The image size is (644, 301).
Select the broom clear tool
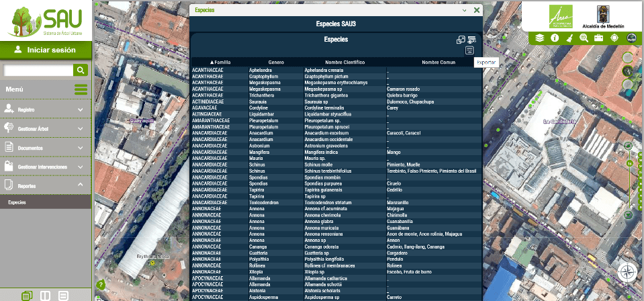point(569,38)
